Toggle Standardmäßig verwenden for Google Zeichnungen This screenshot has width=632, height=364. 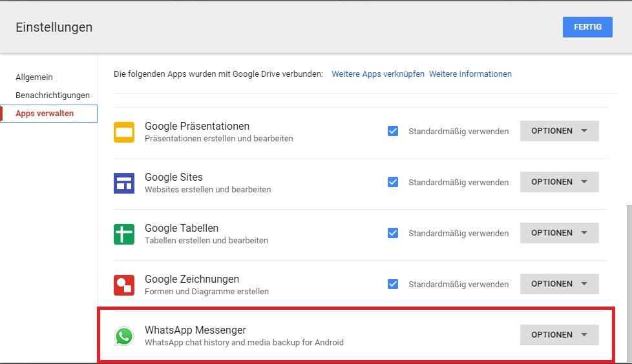(393, 284)
